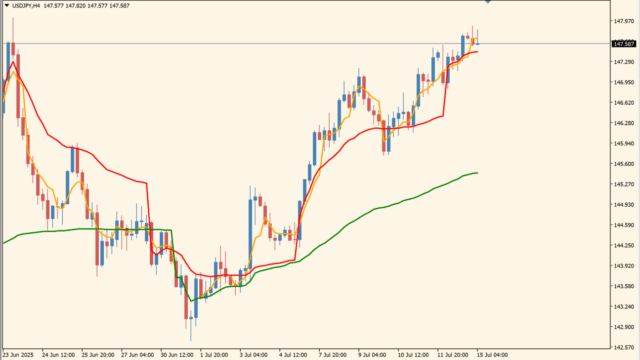Click the 146.620 price axis label
Image resolution: width=640 pixels, height=360 pixels.
tap(624, 102)
